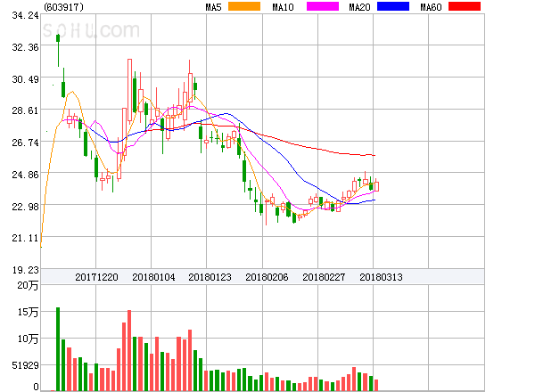Click the 34.24 price axis label
Image resolution: width=535 pixels, height=392 pixels.
(x=25, y=15)
